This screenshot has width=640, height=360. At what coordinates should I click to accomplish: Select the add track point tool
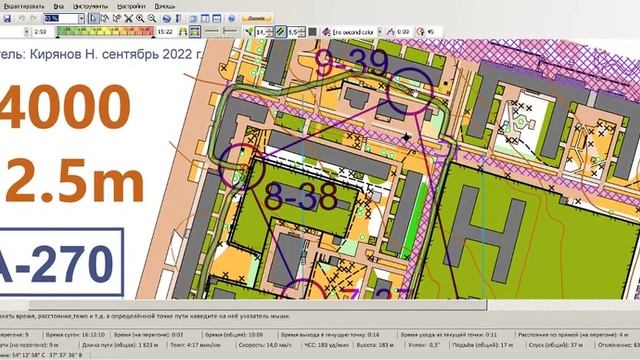click(x=105, y=18)
